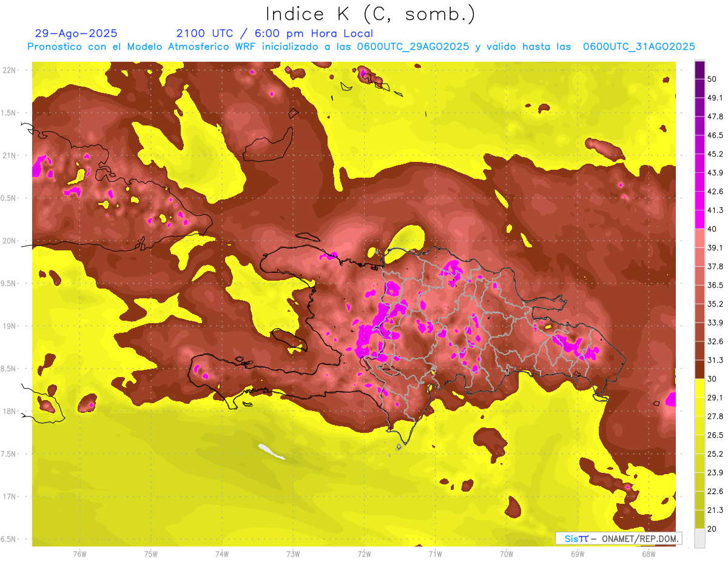This screenshot has width=728, height=562.
Task: Click the colorbar value '41.3'
Action: (x=715, y=210)
